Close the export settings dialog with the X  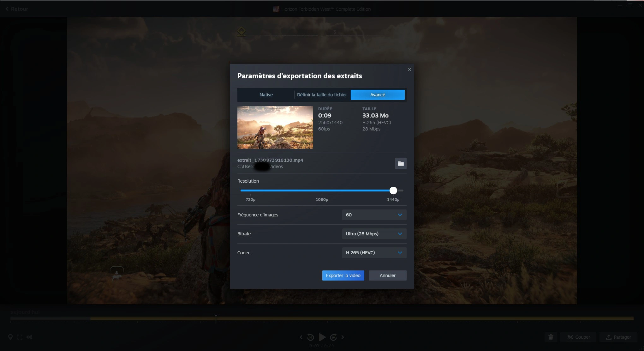tap(409, 70)
